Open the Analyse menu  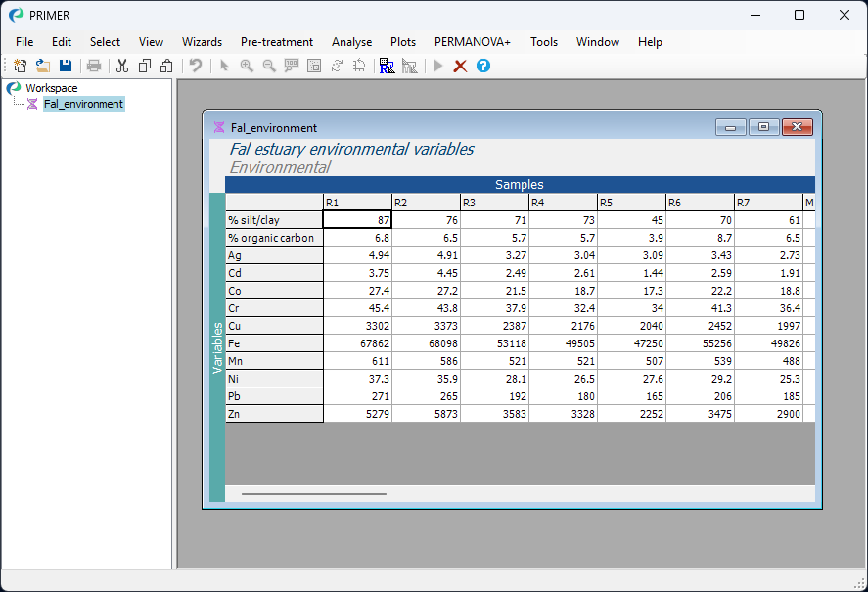351,42
